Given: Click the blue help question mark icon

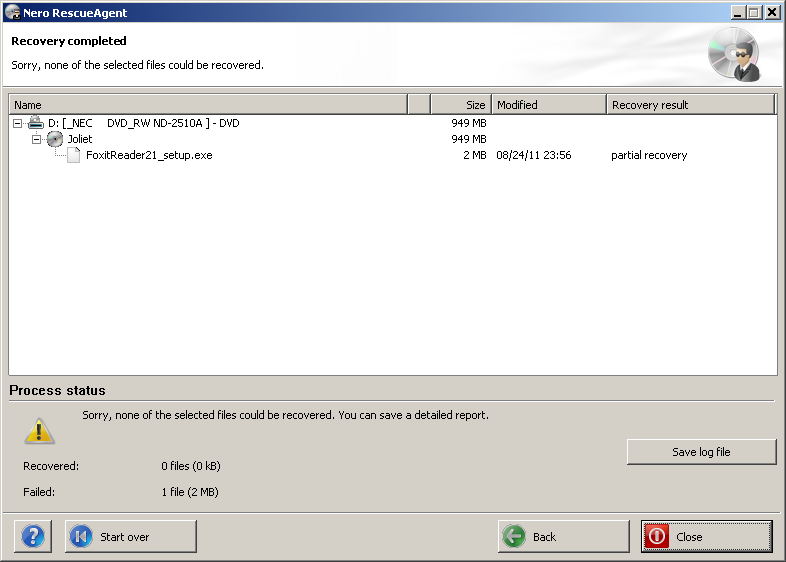Looking at the screenshot, I should point(33,536).
